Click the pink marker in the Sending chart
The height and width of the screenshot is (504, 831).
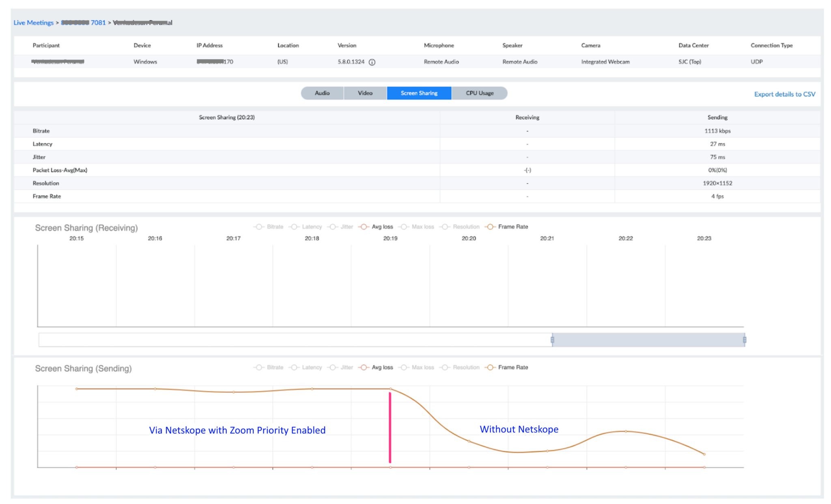tap(390, 426)
